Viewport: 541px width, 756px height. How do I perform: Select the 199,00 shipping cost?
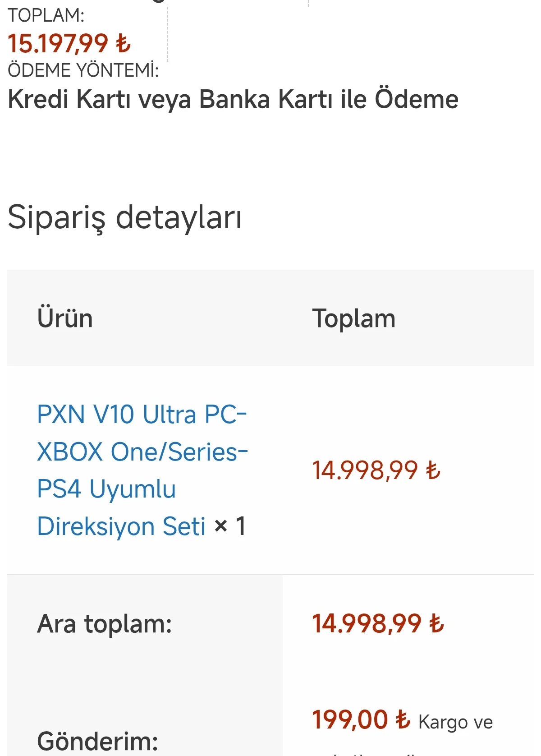click(x=350, y=719)
